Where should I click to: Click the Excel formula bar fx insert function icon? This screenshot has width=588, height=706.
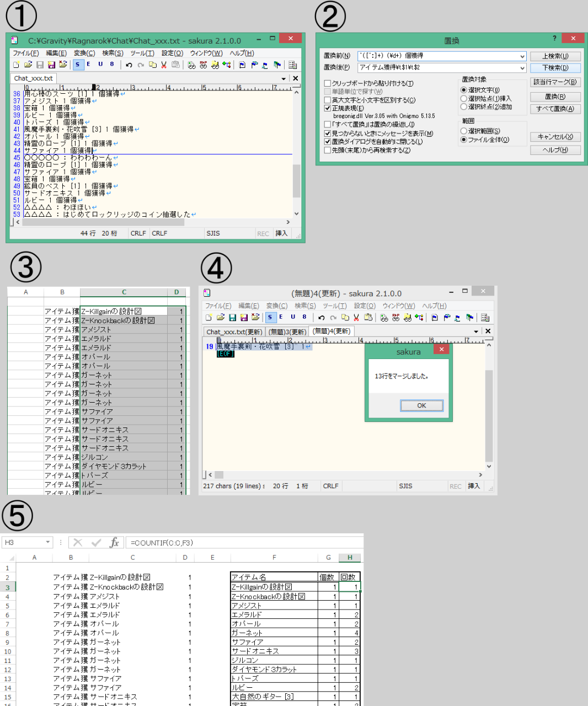[114, 543]
